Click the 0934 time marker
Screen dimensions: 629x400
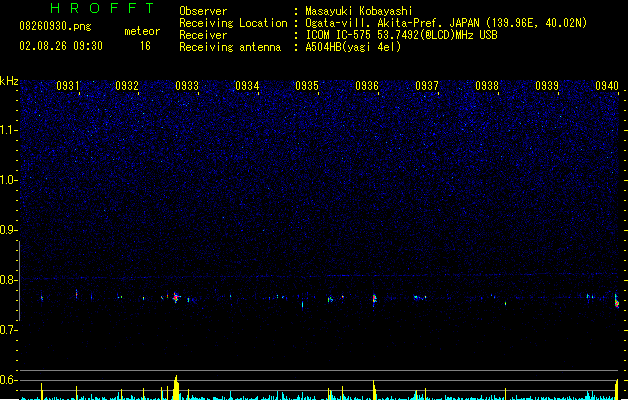click(x=247, y=86)
